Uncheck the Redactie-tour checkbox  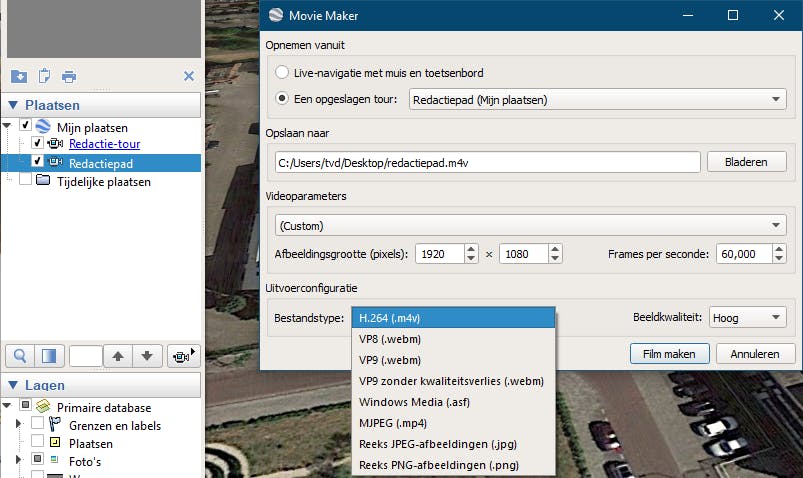click(37, 143)
